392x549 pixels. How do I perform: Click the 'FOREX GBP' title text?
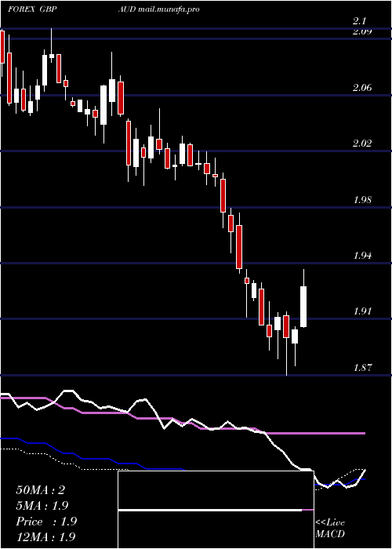tap(33, 9)
